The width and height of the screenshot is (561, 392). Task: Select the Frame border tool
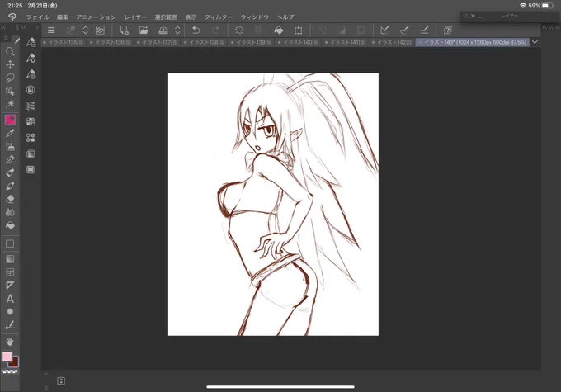(10, 272)
